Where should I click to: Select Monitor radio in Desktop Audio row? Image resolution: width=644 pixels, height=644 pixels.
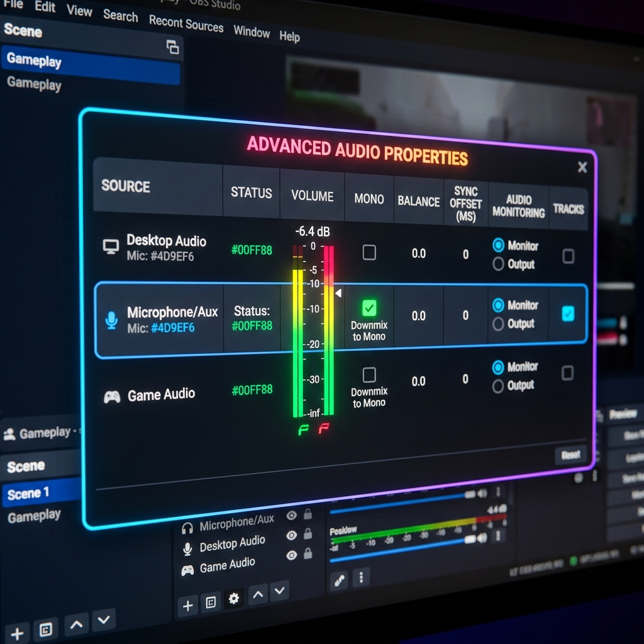coord(498,245)
